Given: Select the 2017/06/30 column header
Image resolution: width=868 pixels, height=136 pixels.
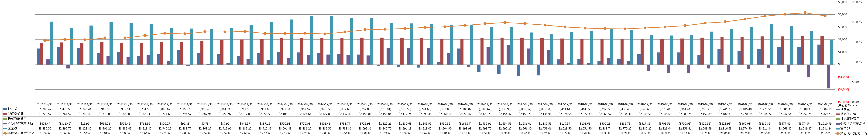Looking at the screenshot, I should [525, 104].
